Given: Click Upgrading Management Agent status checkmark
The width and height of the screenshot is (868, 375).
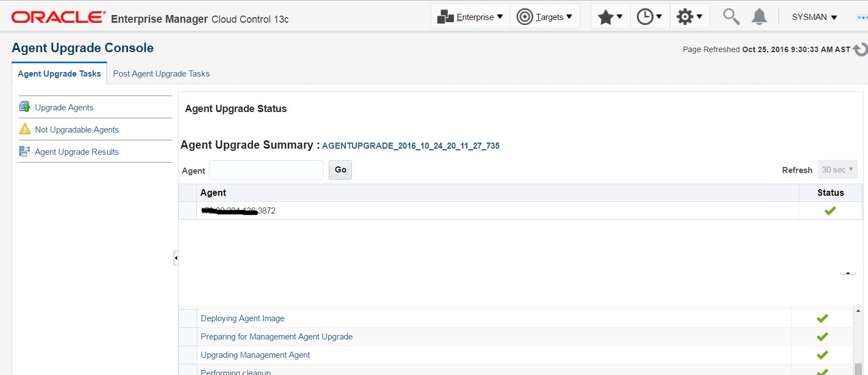Looking at the screenshot, I should [822, 355].
